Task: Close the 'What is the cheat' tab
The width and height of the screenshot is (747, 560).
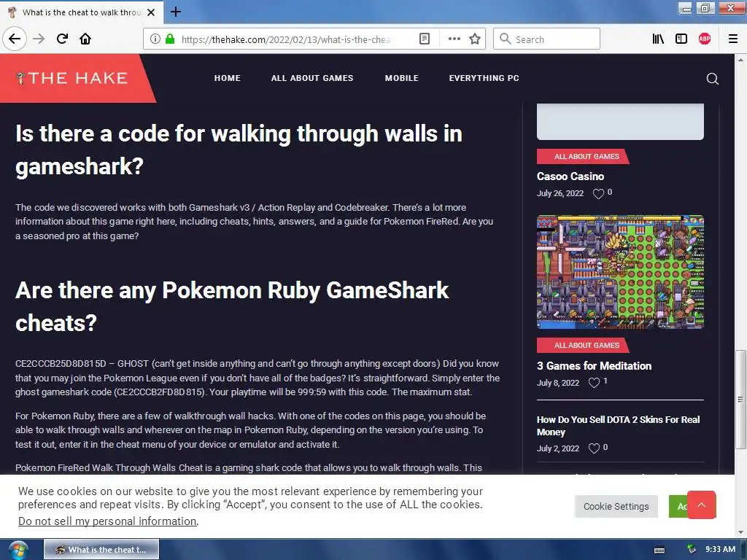Action: 151,12
